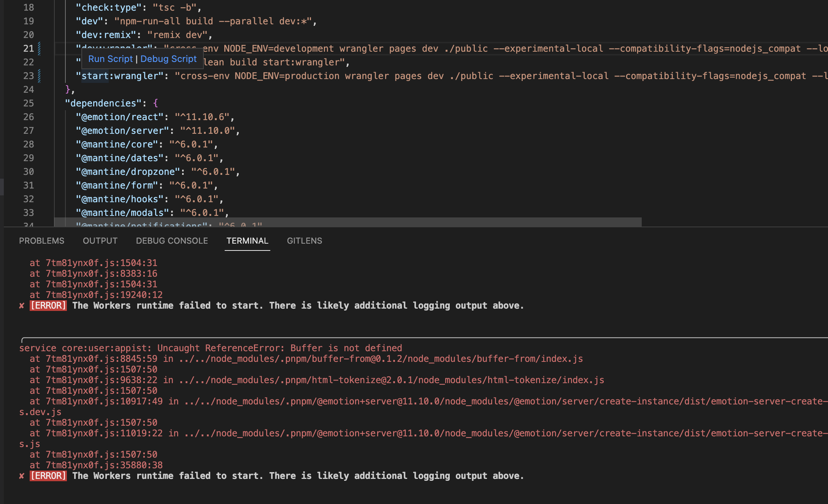The image size is (828, 504).
Task: Switch to the PROBLEMS tab
Action: pos(42,241)
